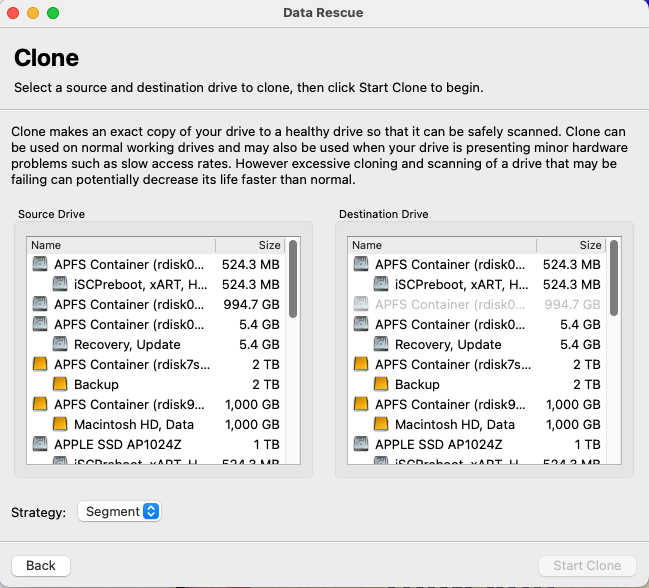Select 'Macintosh HD, Data' text in Destination Drive
This screenshot has width=649, height=588.
tap(455, 424)
